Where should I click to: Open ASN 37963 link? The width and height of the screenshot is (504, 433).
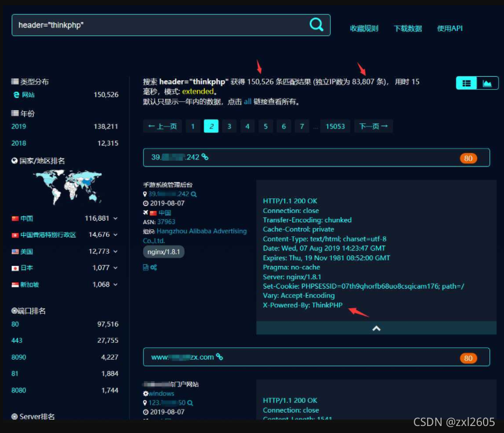tap(166, 222)
